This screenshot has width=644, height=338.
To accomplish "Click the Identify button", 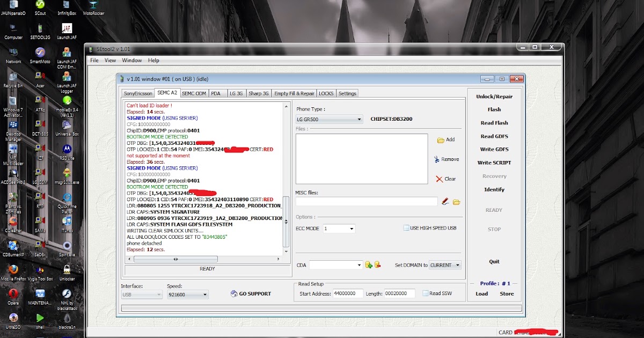I will click(494, 189).
